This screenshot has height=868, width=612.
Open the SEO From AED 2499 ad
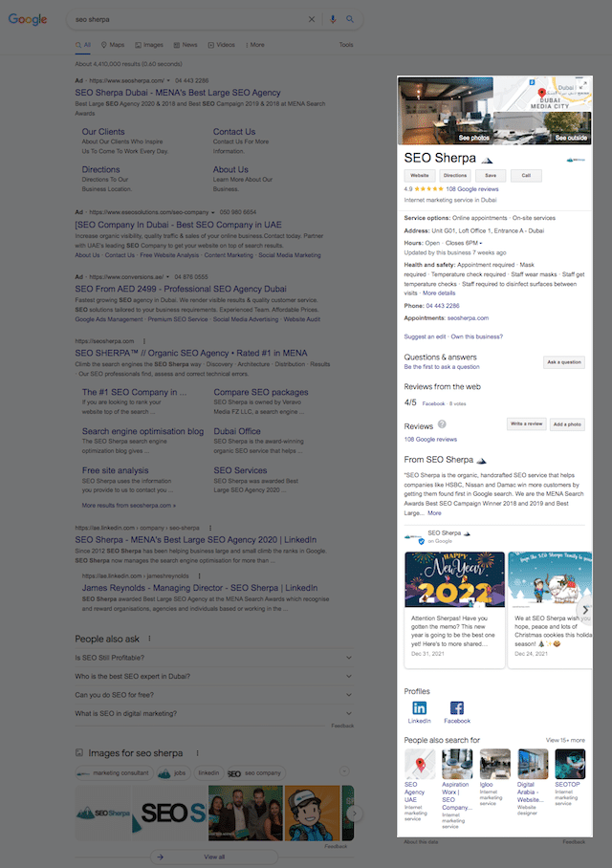click(x=181, y=289)
